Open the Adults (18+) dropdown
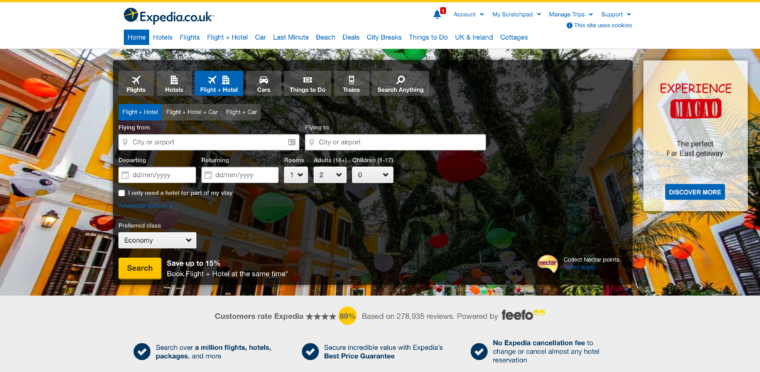The height and width of the screenshot is (372, 760). click(x=330, y=175)
